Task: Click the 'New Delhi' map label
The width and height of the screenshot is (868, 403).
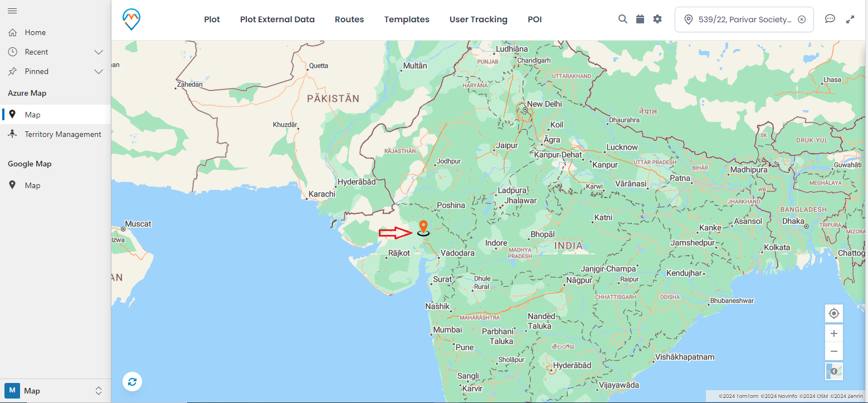Action: click(x=544, y=104)
